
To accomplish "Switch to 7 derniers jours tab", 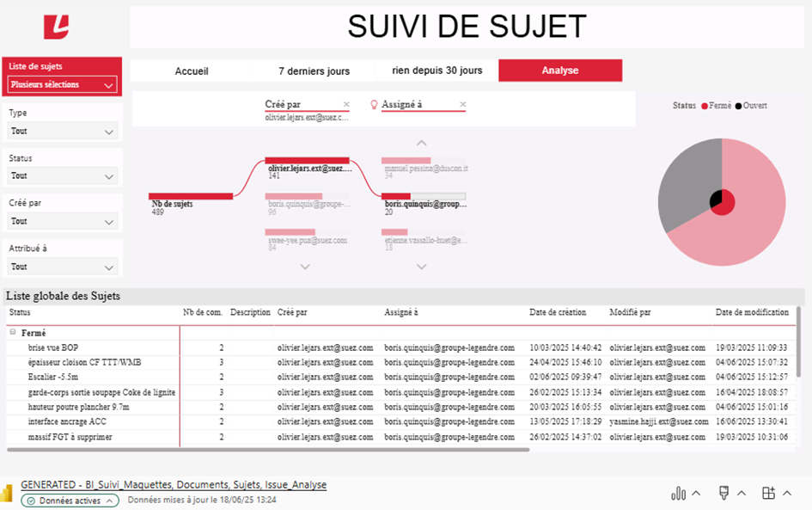I will click(314, 71).
